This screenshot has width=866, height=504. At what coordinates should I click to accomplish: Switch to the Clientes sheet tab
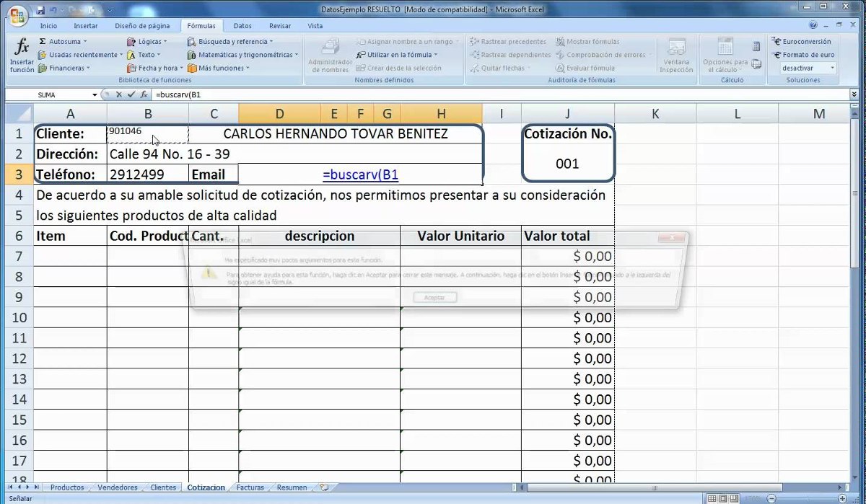[x=163, y=487]
